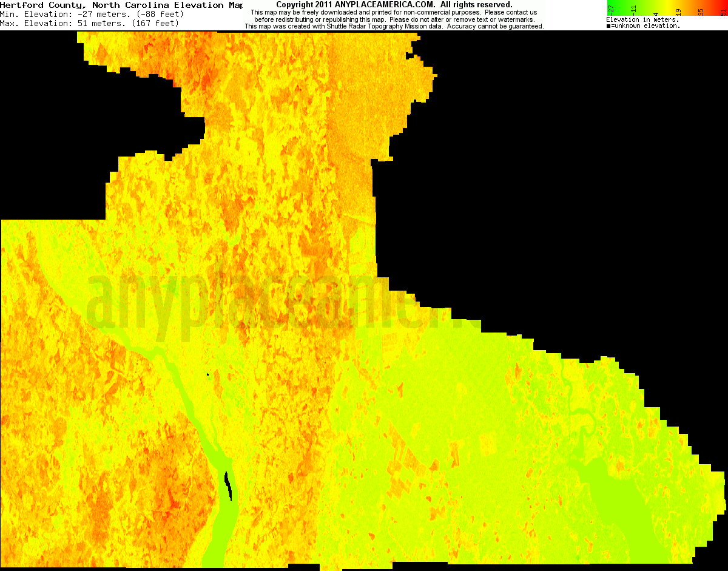Click the 4 meter legend tick label
The width and height of the screenshot is (728, 571).
656,12
